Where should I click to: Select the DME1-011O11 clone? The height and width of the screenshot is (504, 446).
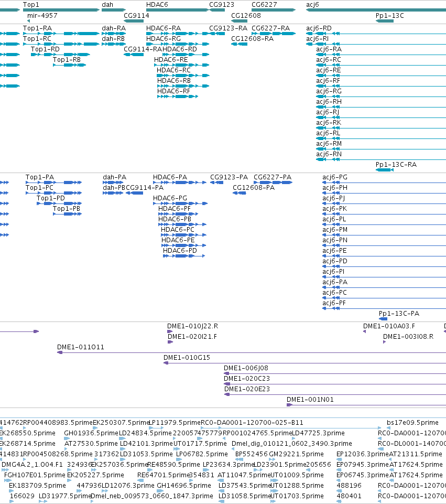[252, 352]
